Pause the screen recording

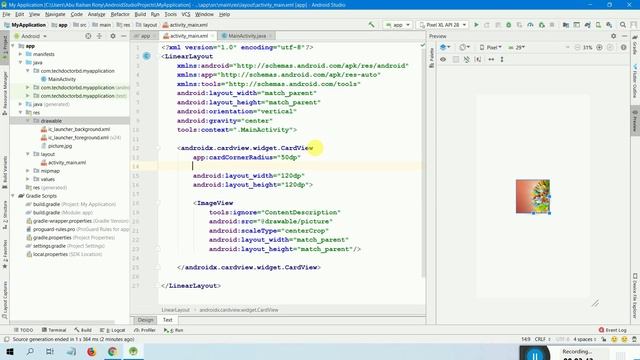click(x=535, y=355)
